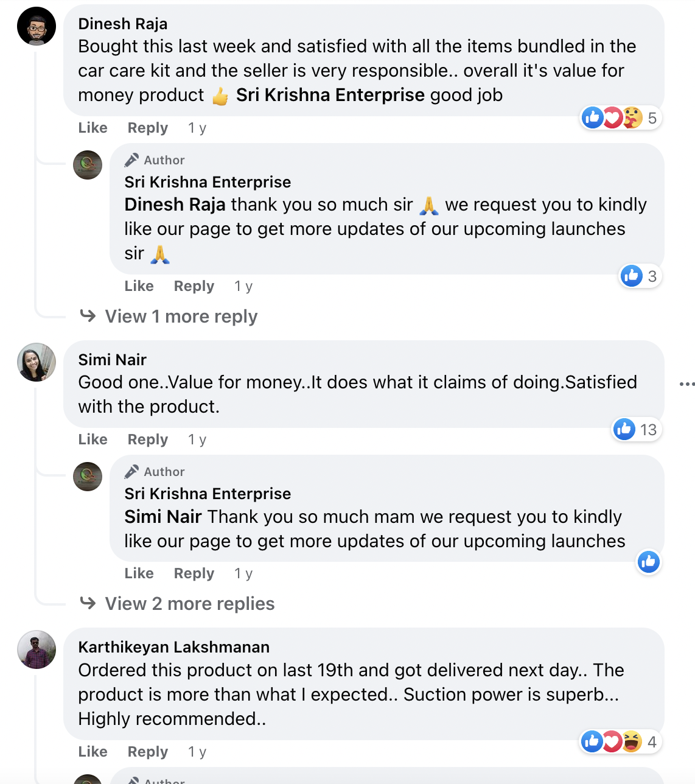View the 13 likes on Simi Nair's comment
This screenshot has height=784, width=695.
pyautogui.click(x=636, y=429)
